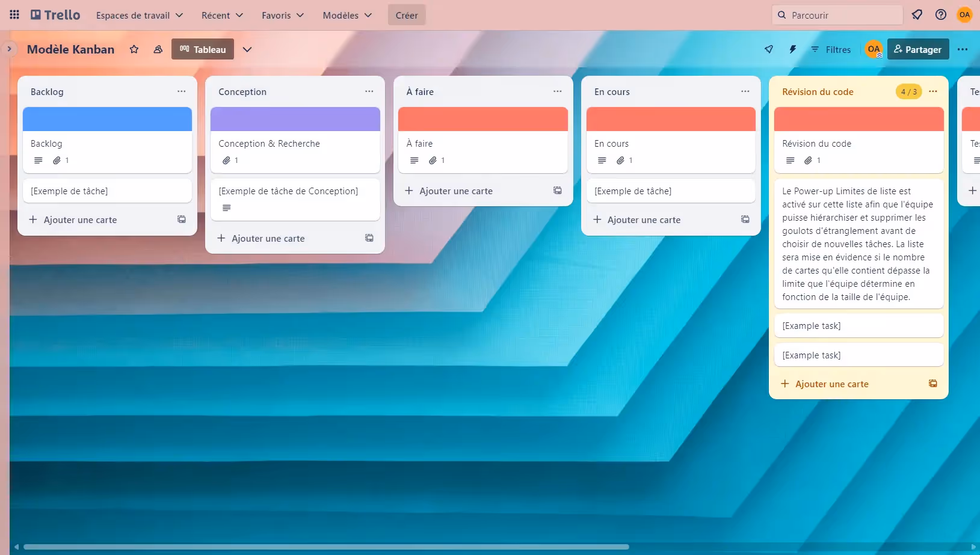Switch to the Tableau view

pyautogui.click(x=202, y=49)
